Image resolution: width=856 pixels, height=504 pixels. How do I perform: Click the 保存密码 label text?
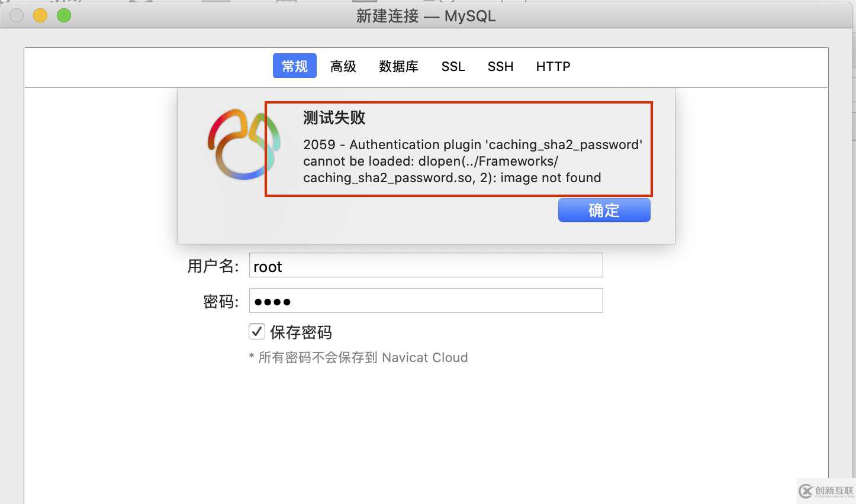point(301,332)
